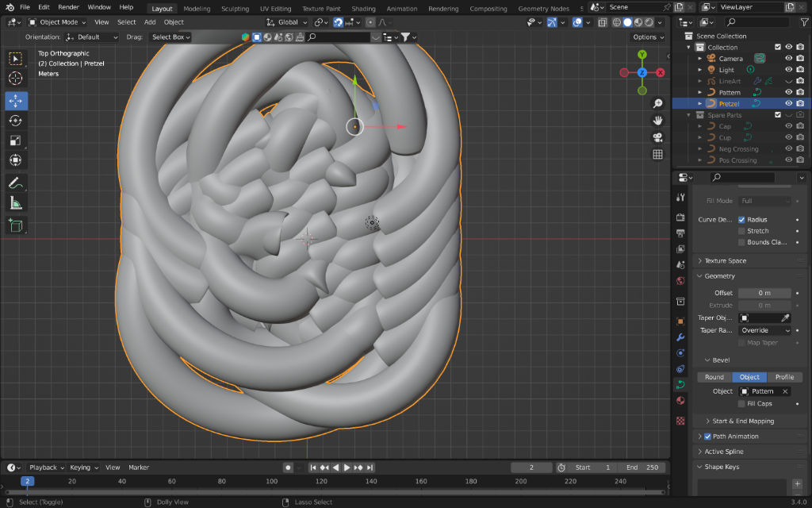Hide the Pretzel object in viewport
This screenshot has height=508, width=812.
pyautogui.click(x=789, y=103)
